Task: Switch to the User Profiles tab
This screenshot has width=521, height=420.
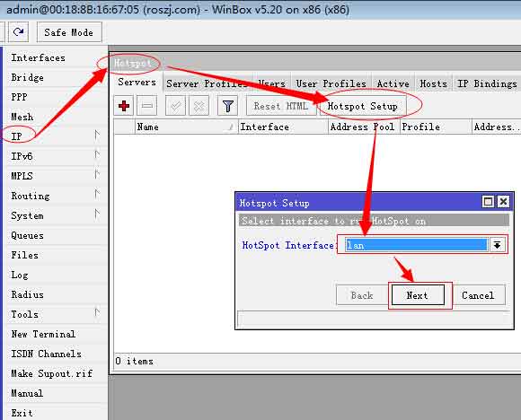Action: pyautogui.click(x=331, y=83)
